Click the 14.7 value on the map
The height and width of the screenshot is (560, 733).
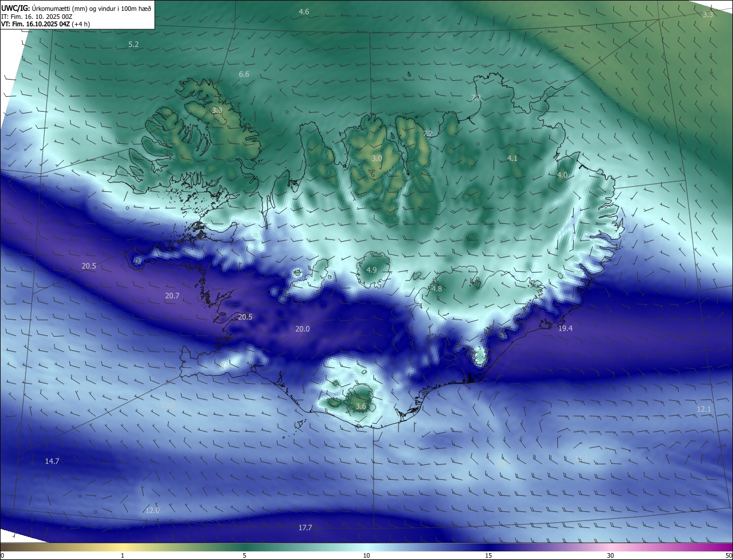click(x=52, y=462)
